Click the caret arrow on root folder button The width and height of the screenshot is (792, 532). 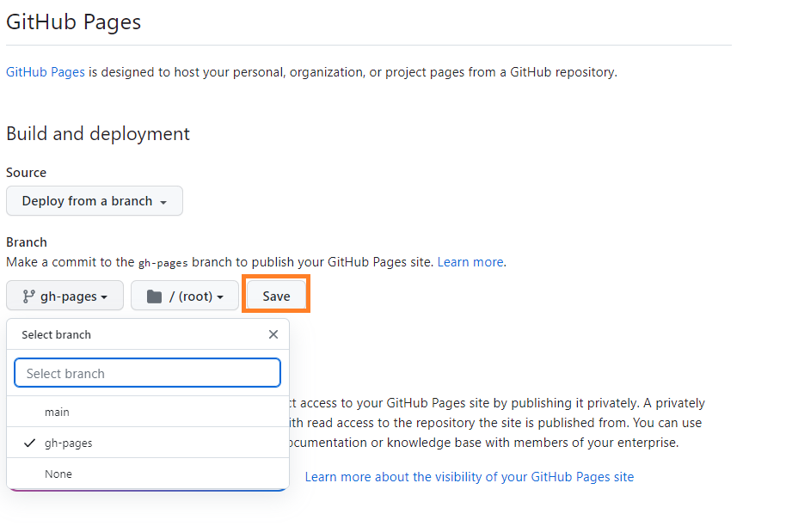pos(220,297)
